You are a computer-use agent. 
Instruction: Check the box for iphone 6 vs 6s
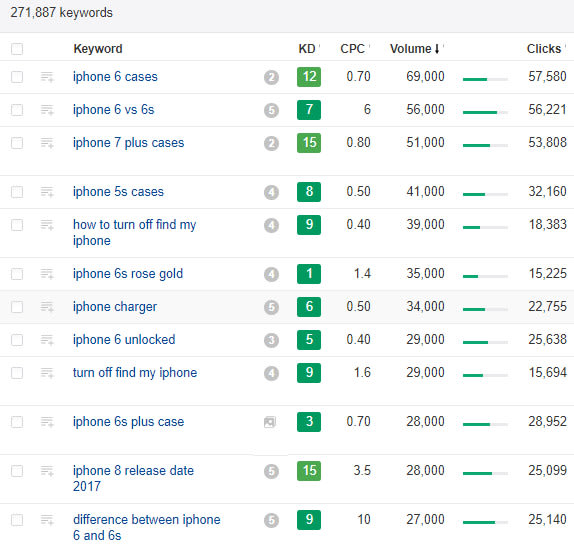tap(17, 110)
